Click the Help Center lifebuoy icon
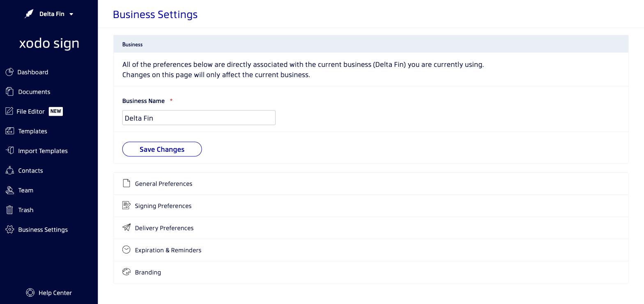 (x=30, y=293)
